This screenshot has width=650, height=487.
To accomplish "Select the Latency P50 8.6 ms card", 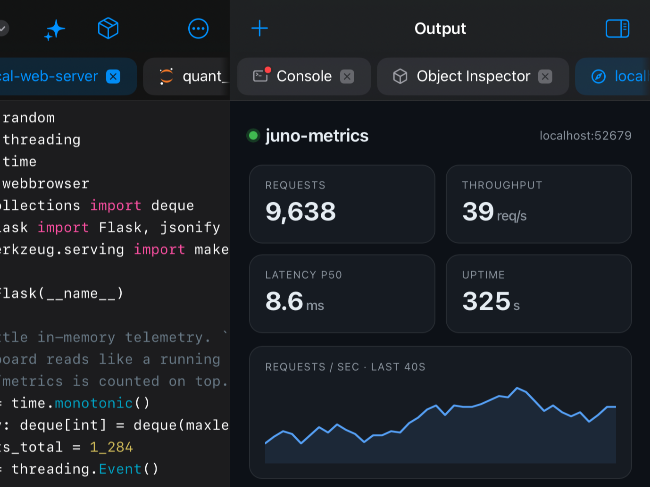I will (342, 294).
